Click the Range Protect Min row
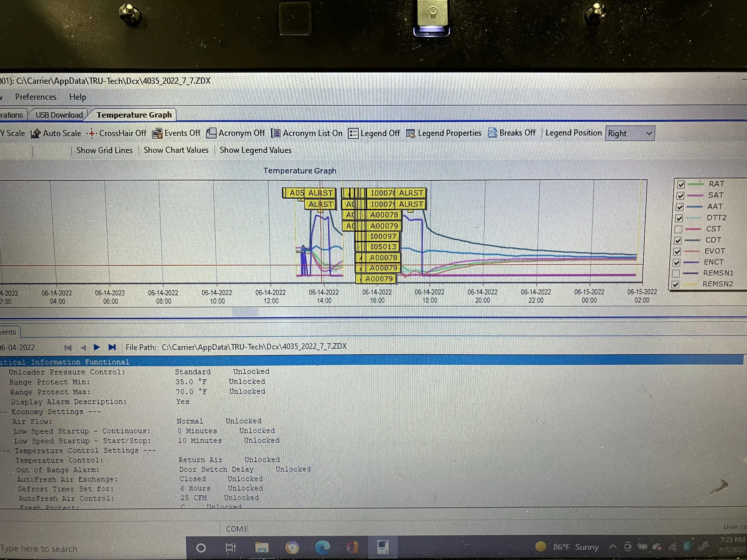This screenshot has height=560, width=747. coord(137,382)
